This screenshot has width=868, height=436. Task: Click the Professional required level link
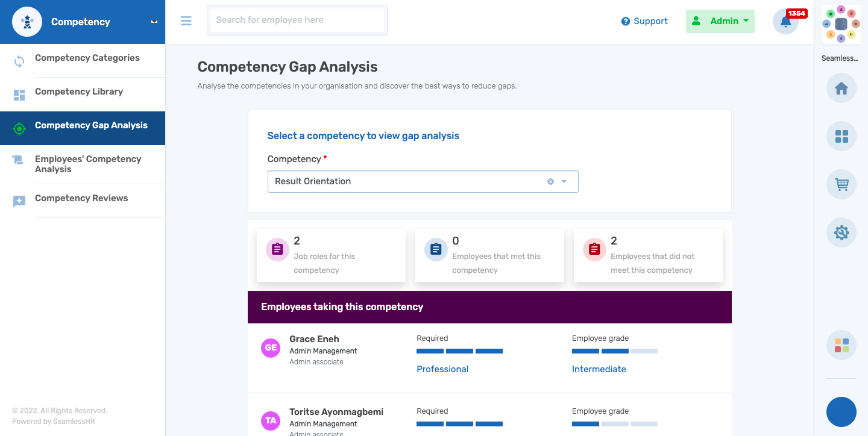pos(442,369)
